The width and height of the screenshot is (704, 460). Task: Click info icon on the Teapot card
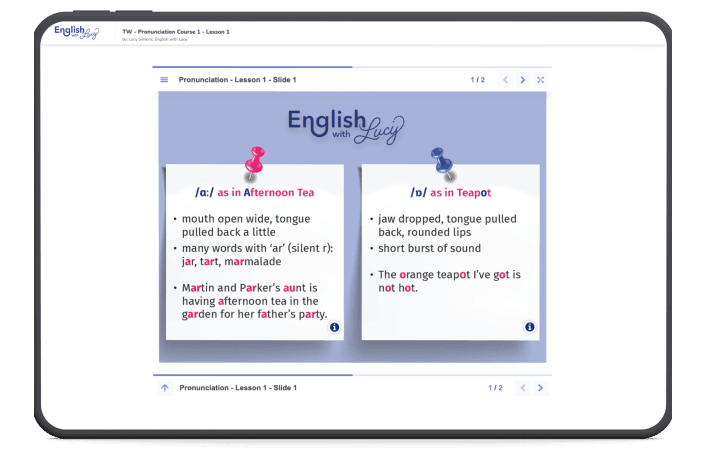click(x=529, y=327)
